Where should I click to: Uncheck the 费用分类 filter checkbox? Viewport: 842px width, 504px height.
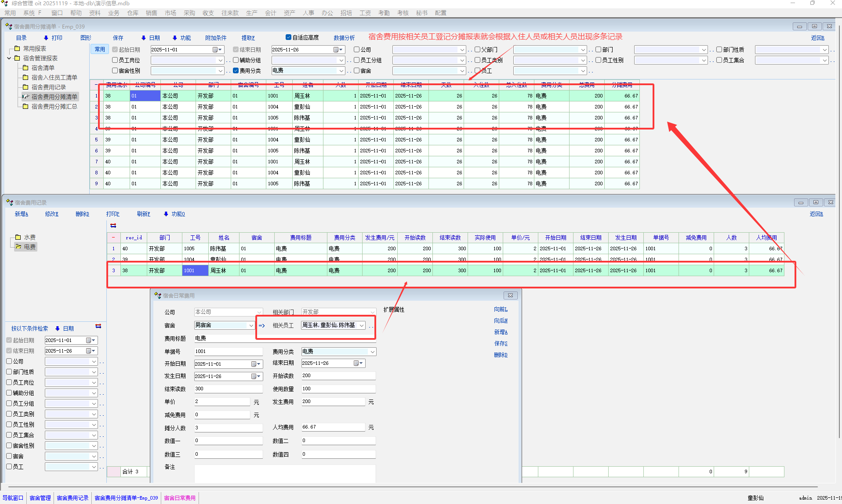[236, 71]
